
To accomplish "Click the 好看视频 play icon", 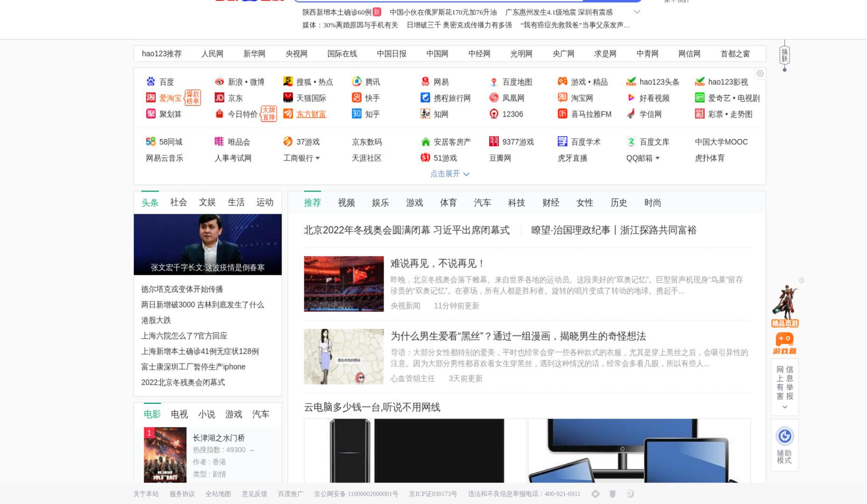I will (631, 98).
